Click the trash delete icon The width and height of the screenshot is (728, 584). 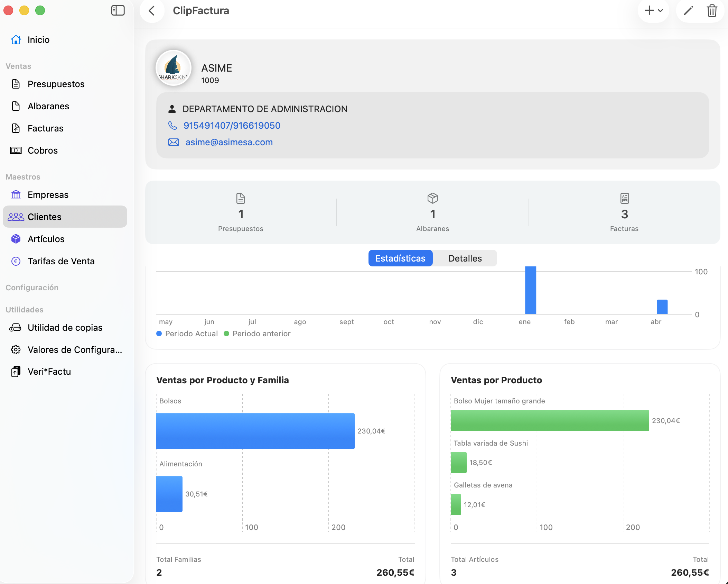[x=712, y=11]
